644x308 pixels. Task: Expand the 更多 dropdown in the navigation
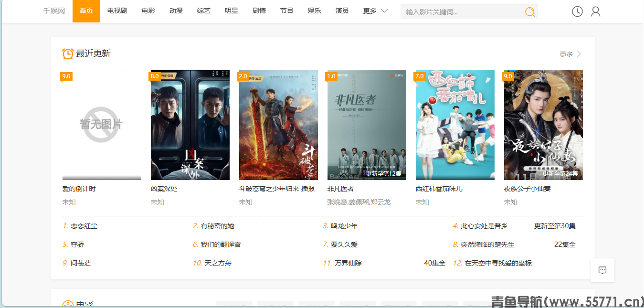coord(375,11)
